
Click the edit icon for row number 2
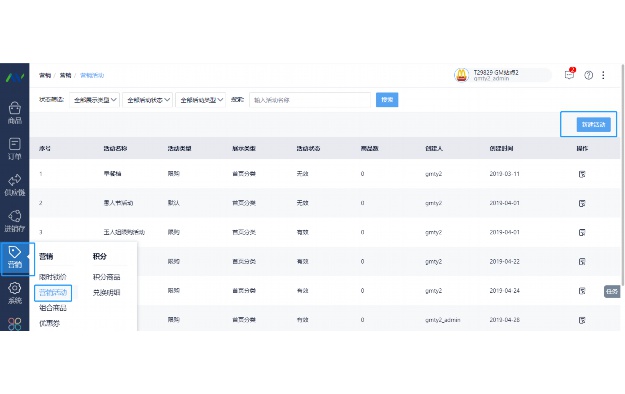coord(582,203)
